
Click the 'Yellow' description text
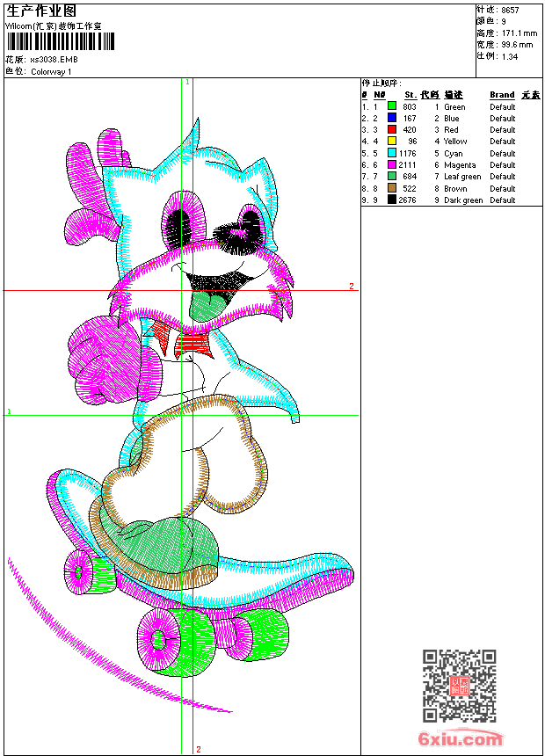455,142
